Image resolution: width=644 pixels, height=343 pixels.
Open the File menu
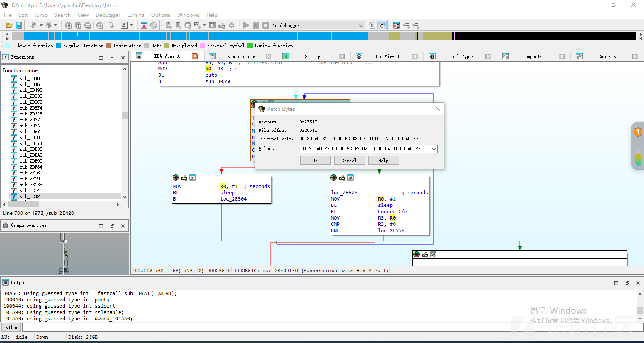pyautogui.click(x=8, y=15)
